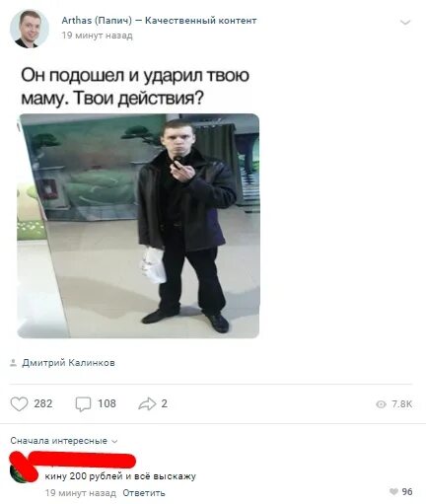Share the post with the arrow icon
This screenshot has height=504, width=426.
147,403
